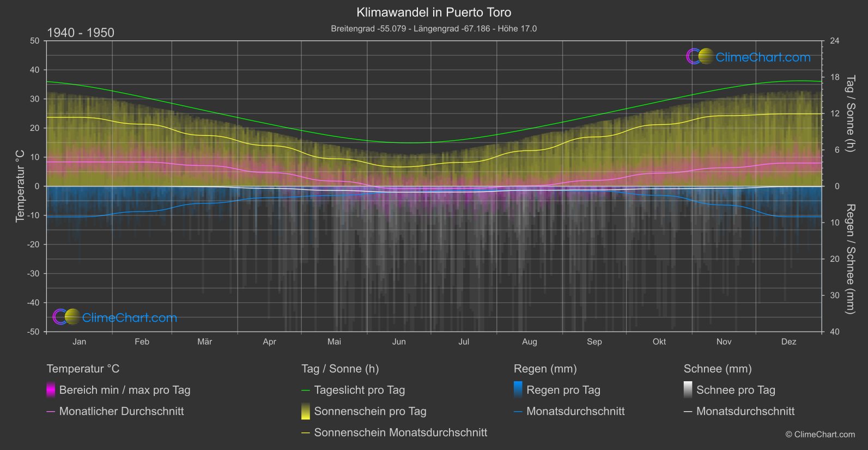Click the 'Apr' month label
This screenshot has height=450, width=868.
pyautogui.click(x=269, y=341)
